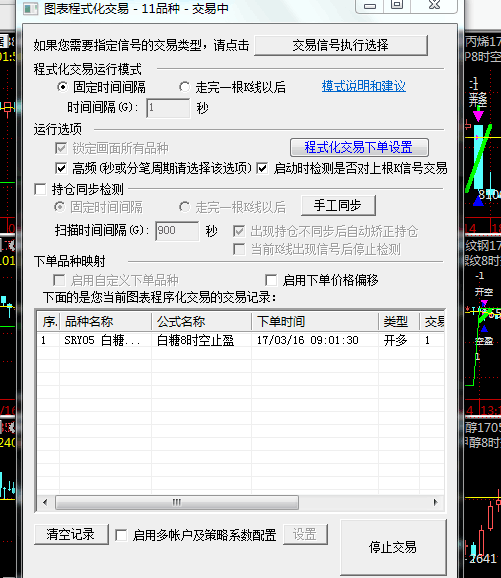Sort by the 下单时间 column header
This screenshot has height=578, width=501.
[315, 321]
